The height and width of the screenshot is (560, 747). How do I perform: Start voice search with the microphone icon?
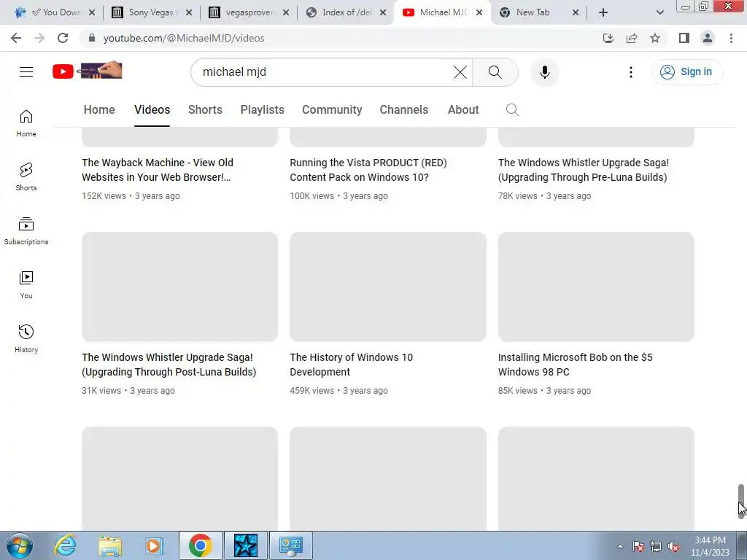(x=544, y=72)
